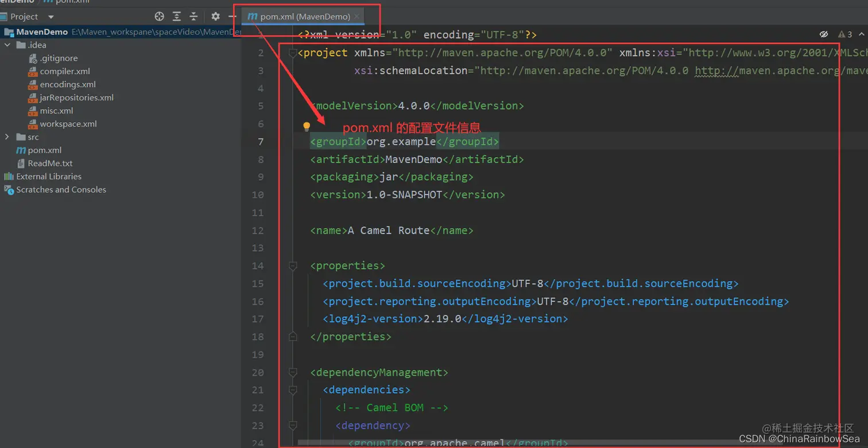Click the Expand All icon in Project toolbar

(x=177, y=17)
